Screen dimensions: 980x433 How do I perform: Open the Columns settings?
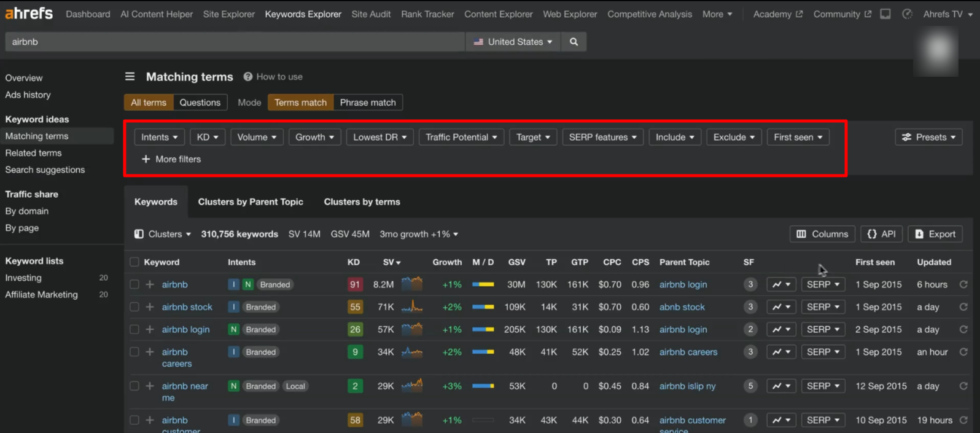tap(822, 234)
